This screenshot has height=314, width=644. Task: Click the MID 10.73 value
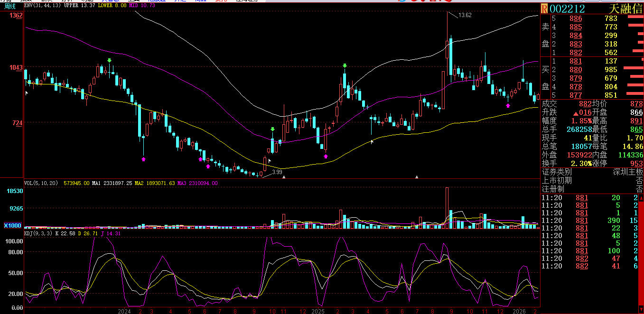pos(142,5)
